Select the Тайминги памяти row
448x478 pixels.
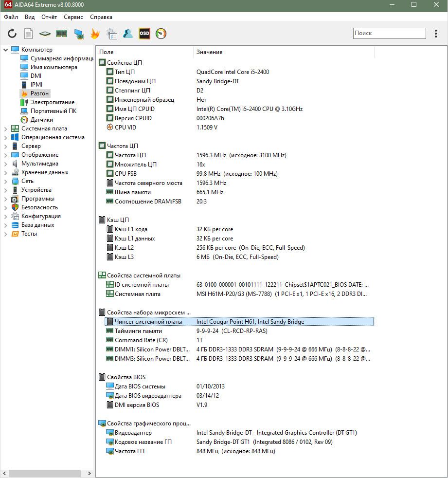point(239,331)
